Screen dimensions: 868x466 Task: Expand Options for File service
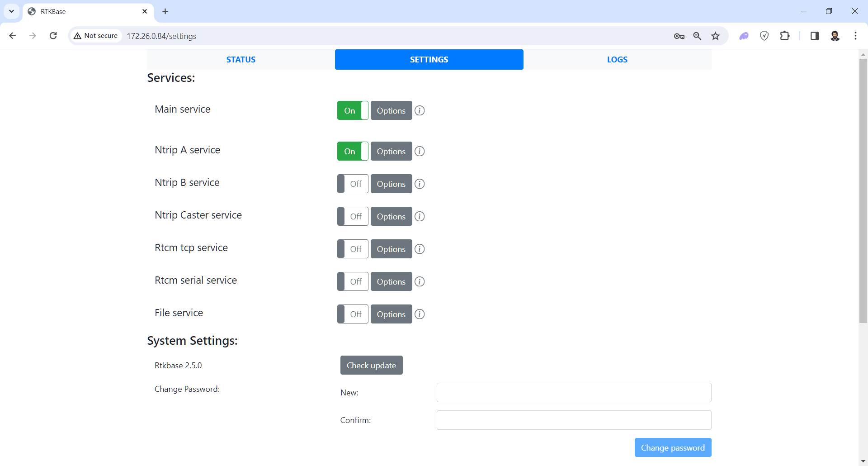tap(391, 314)
